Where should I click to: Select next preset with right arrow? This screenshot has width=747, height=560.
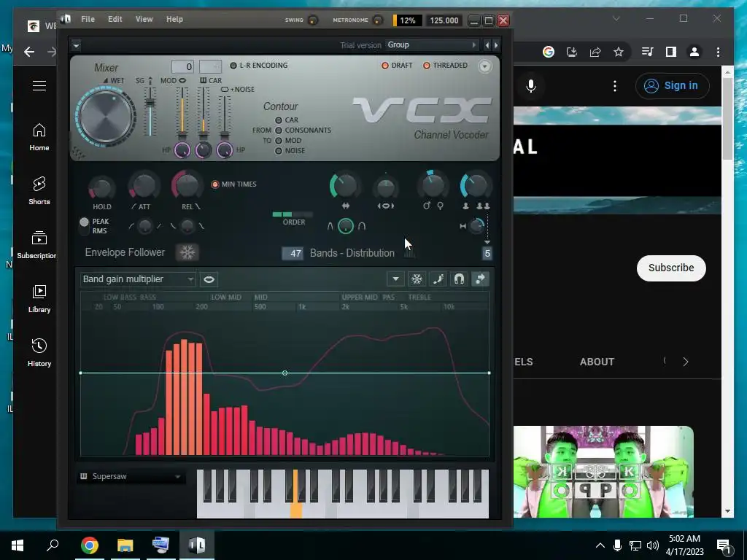[x=496, y=45]
